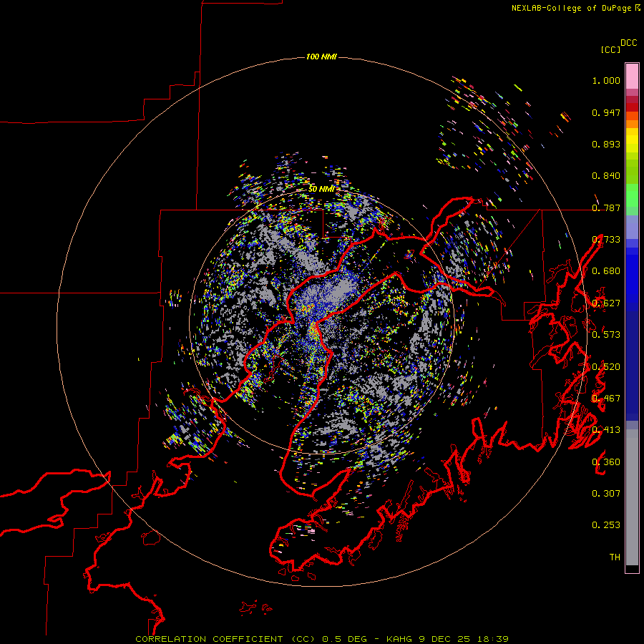Screen dimensions: 644x644
Task: Click the 0.733 scale value
Action: tap(606, 240)
